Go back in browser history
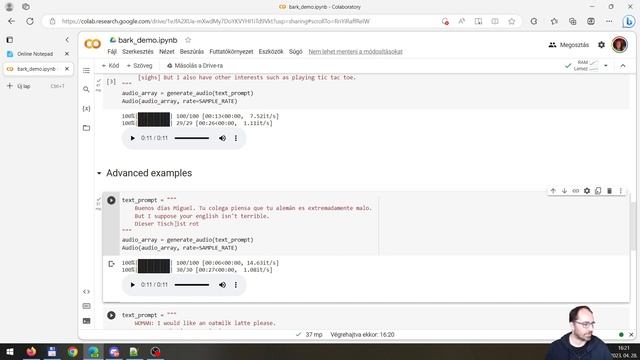Image resolution: width=640 pixels, height=360 pixels. 11,21
